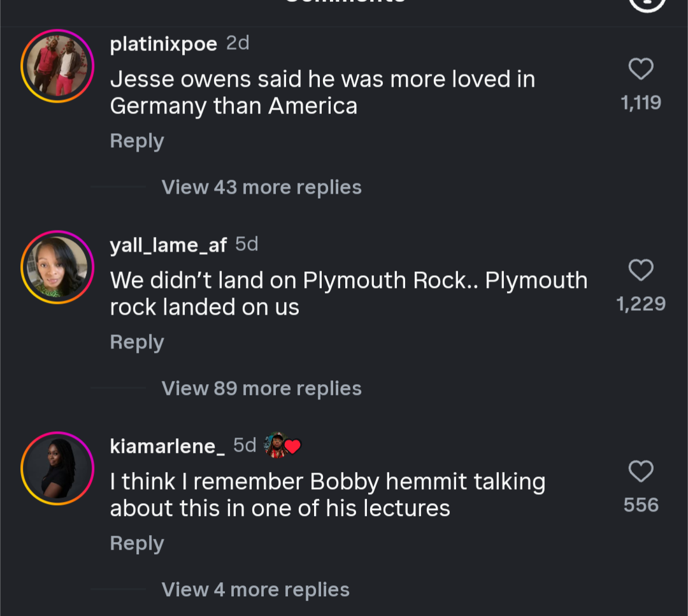688x616 pixels.
Task: Open kiamarlene_ username link
Action: pyautogui.click(x=167, y=446)
